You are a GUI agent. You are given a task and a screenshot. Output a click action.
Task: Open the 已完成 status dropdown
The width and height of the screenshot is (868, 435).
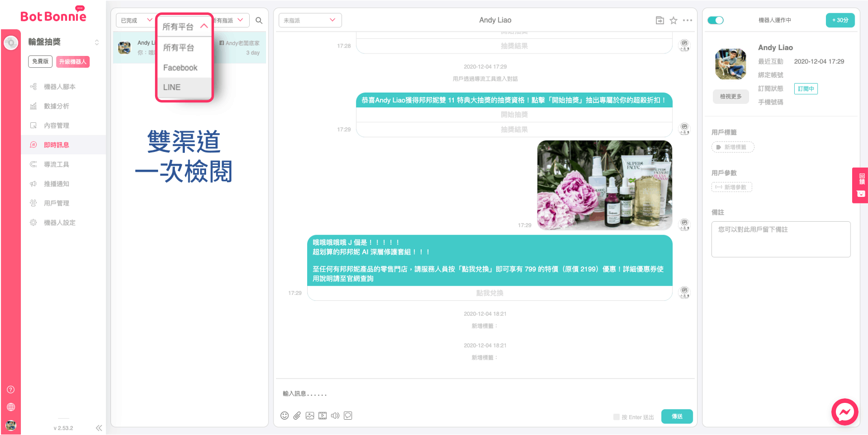[x=136, y=20]
